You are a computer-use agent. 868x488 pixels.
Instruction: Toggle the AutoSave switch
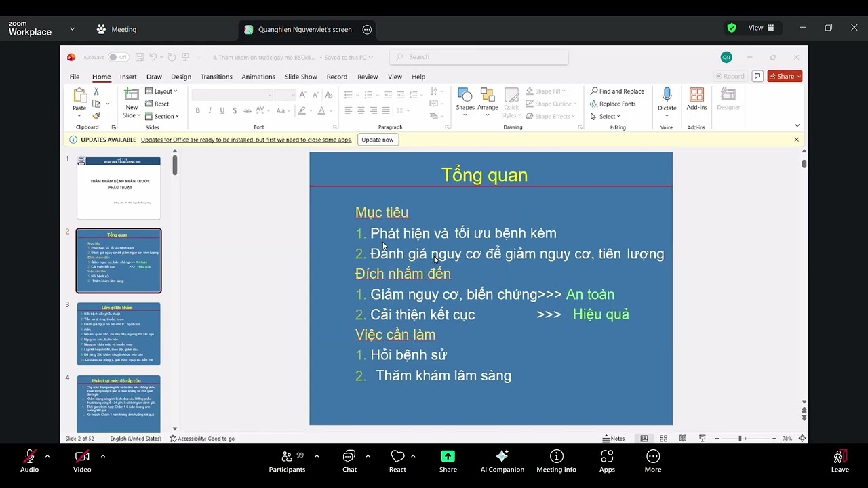point(118,57)
